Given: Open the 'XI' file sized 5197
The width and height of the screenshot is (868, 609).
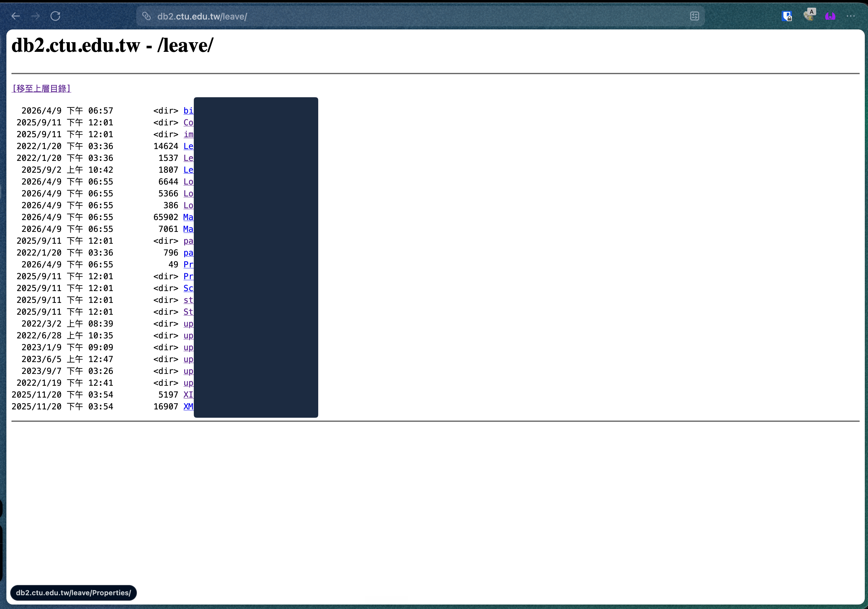Looking at the screenshot, I should pos(188,395).
